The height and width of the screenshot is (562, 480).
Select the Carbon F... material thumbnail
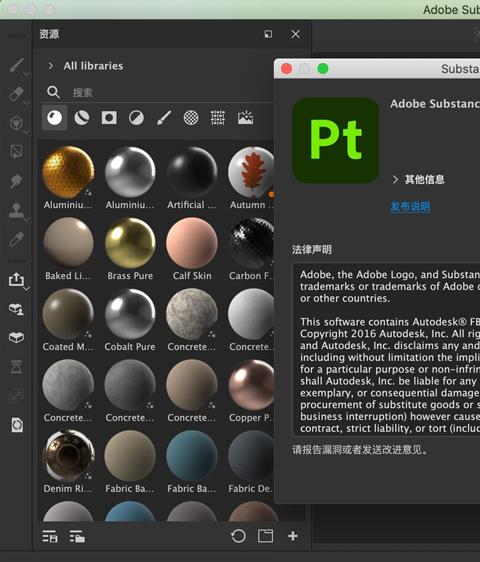tap(251, 243)
